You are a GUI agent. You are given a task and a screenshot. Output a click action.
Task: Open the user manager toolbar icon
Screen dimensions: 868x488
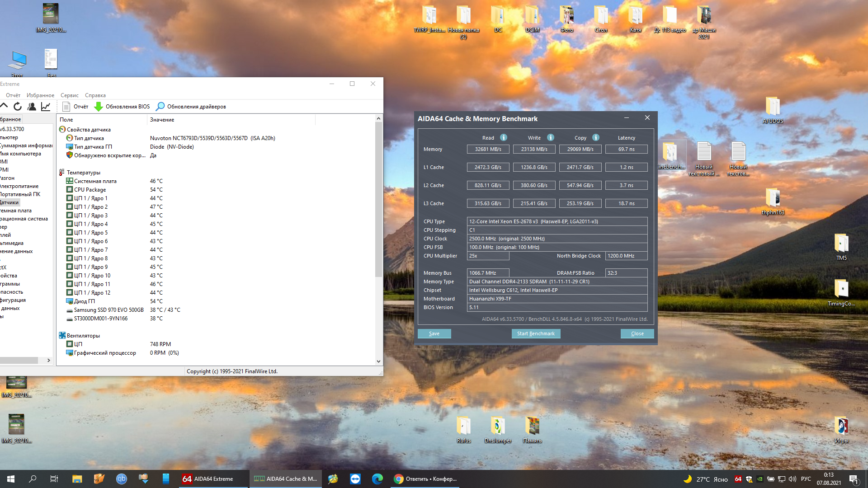[x=32, y=107]
